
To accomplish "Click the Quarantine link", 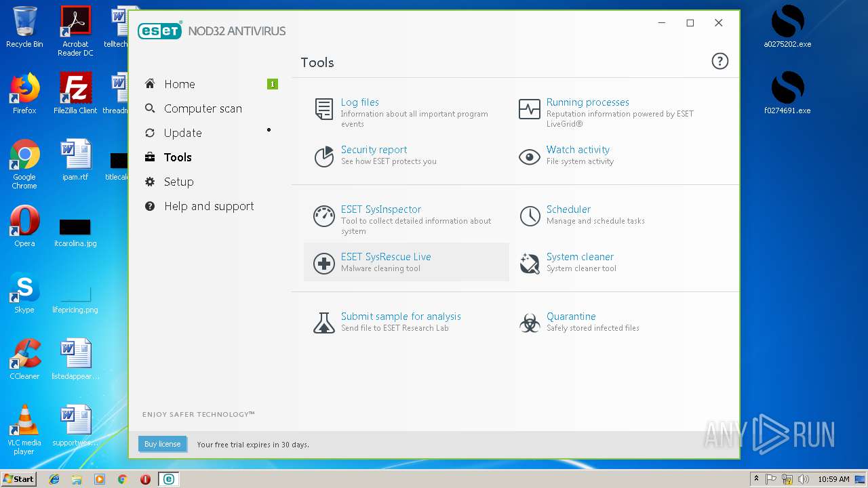I will [571, 317].
